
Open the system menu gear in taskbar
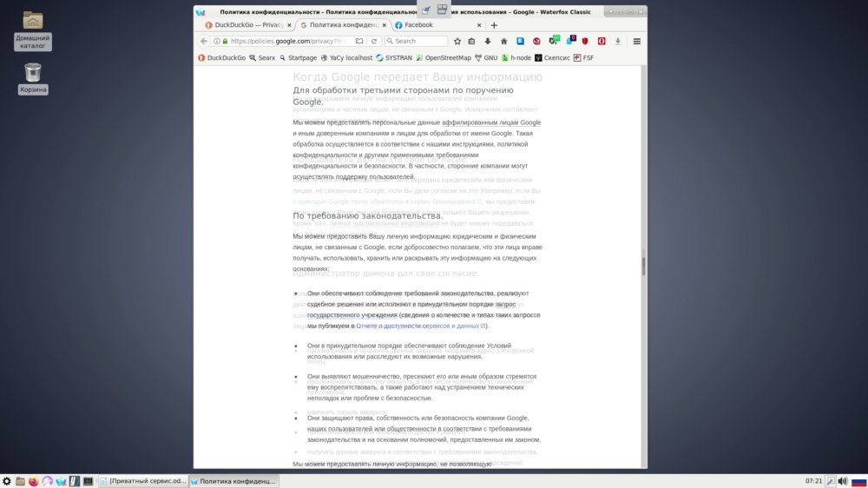tap(7, 481)
